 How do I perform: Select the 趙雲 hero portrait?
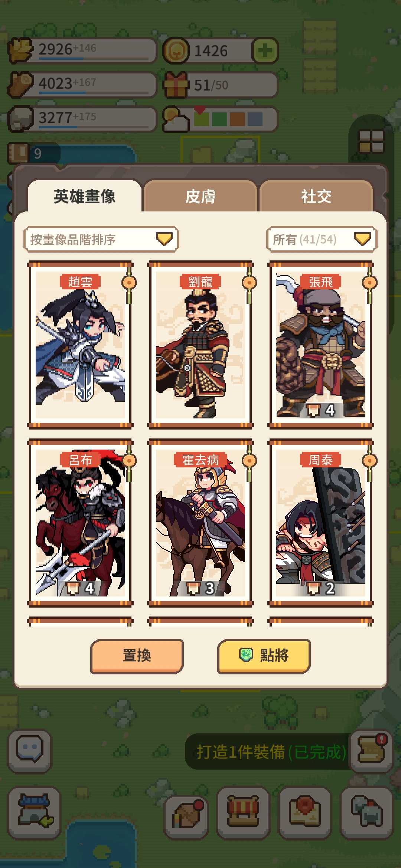click(x=80, y=345)
